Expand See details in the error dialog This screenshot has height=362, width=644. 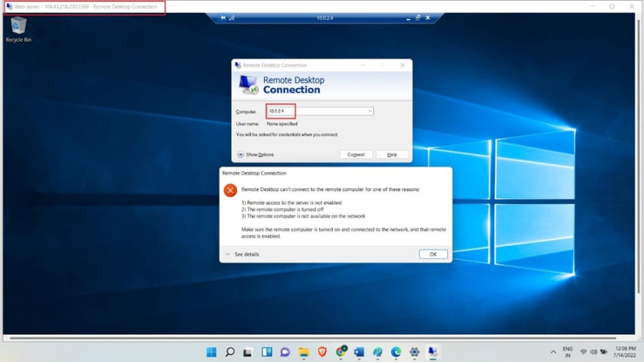click(242, 254)
